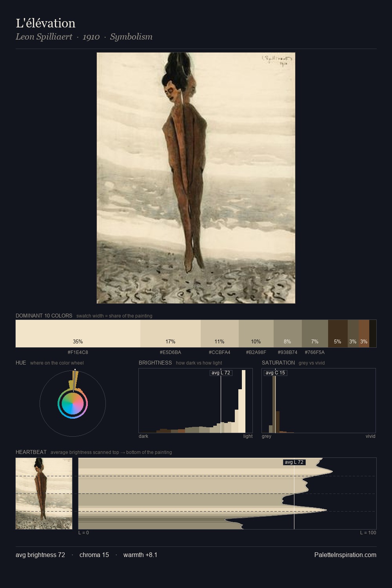This screenshot has width=392, height=588.
Task: Select the 35% cream swatch
Action: (x=78, y=334)
